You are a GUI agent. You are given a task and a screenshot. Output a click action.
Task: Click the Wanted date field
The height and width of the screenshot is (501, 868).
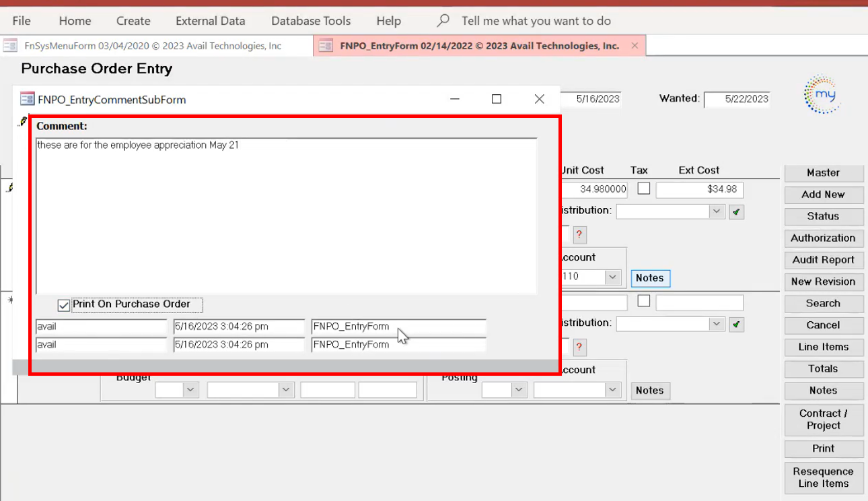[737, 99]
